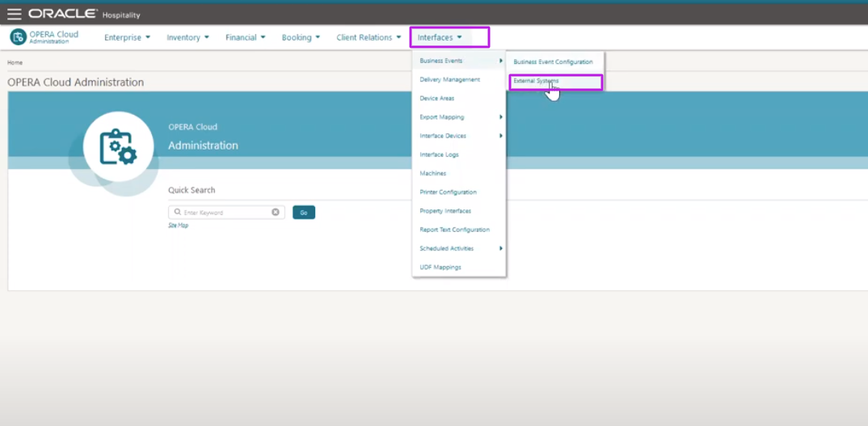The height and width of the screenshot is (426, 868).
Task: Select Business Event Configuration
Action: [553, 62]
